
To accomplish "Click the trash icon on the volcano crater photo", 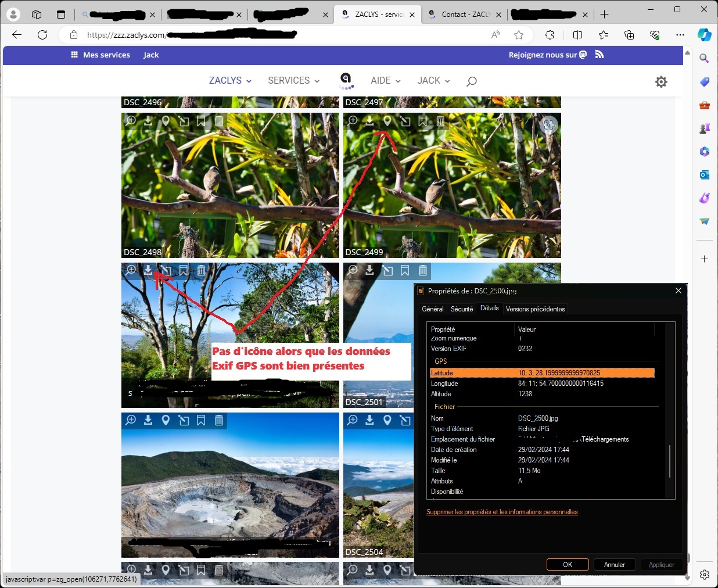I will [x=219, y=420].
